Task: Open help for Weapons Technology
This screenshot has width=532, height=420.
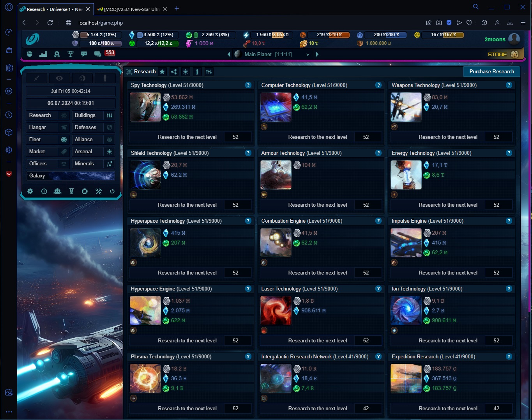Action: 509,85
